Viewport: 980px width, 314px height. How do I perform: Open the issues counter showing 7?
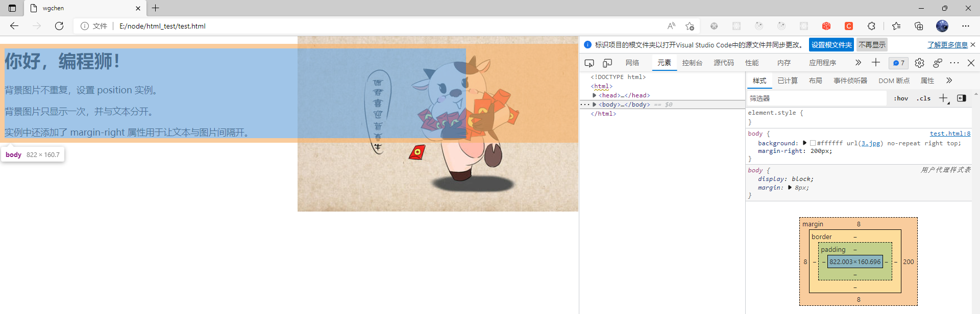pos(898,63)
